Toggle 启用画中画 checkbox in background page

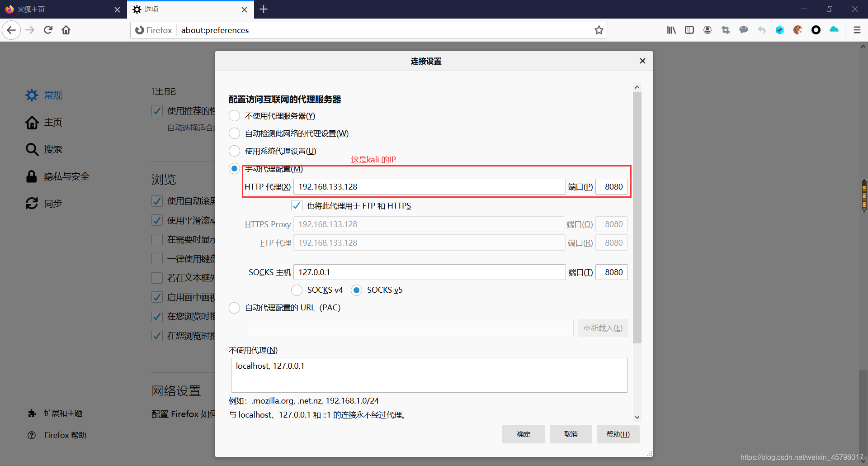157,297
